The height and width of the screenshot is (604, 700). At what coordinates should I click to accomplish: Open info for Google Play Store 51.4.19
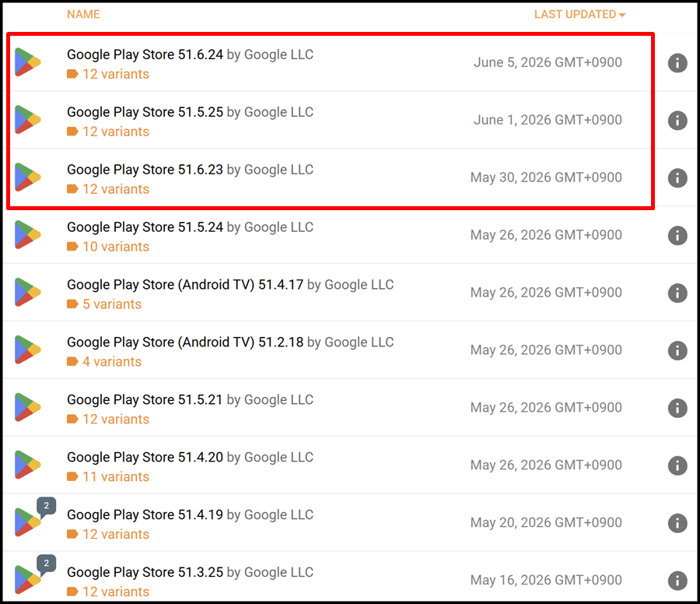(677, 523)
